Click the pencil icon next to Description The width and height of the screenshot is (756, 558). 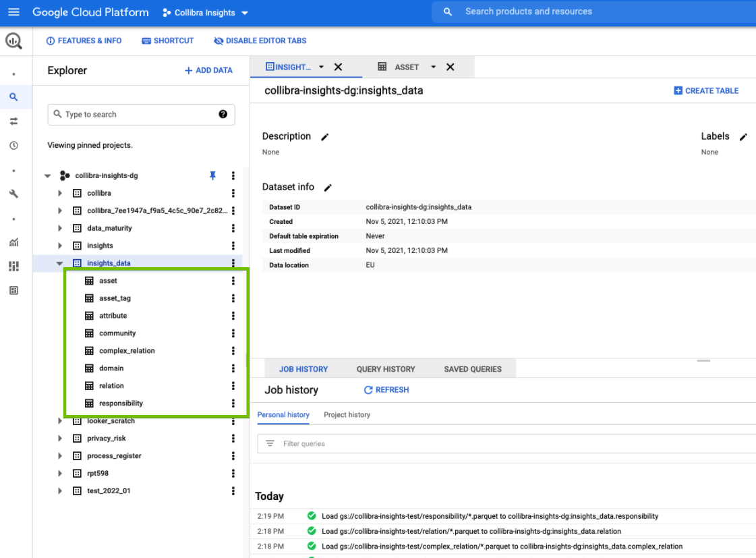pyautogui.click(x=324, y=137)
